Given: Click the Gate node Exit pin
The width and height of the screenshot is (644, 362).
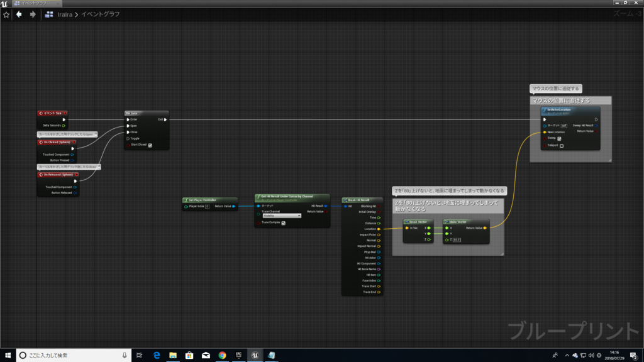Looking at the screenshot, I should (165, 119).
